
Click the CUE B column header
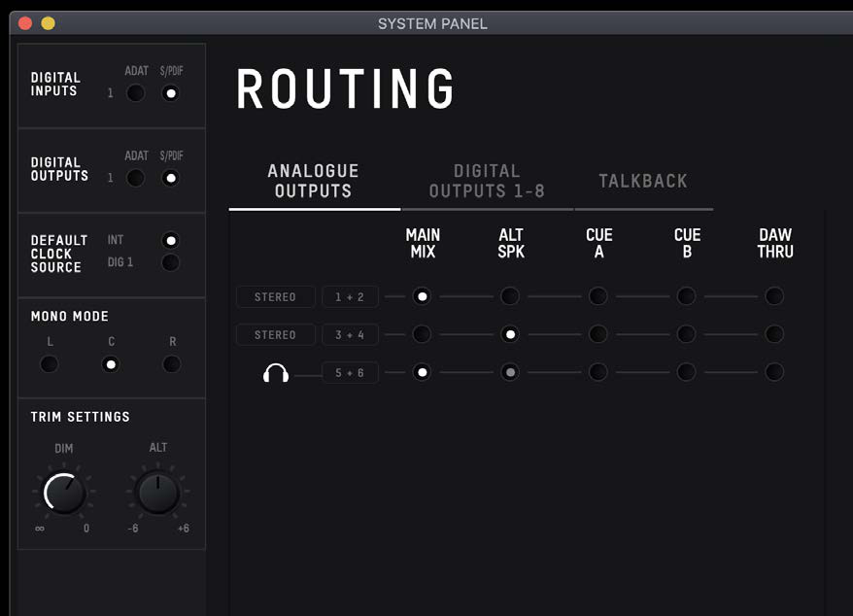click(687, 243)
